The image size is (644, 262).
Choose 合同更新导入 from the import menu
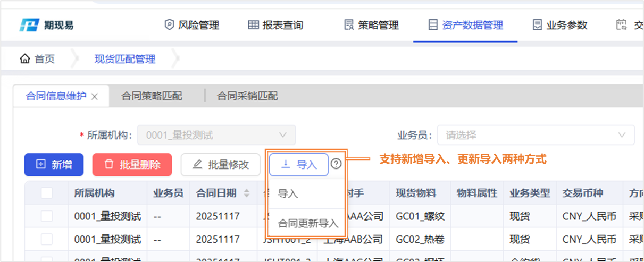tap(308, 224)
